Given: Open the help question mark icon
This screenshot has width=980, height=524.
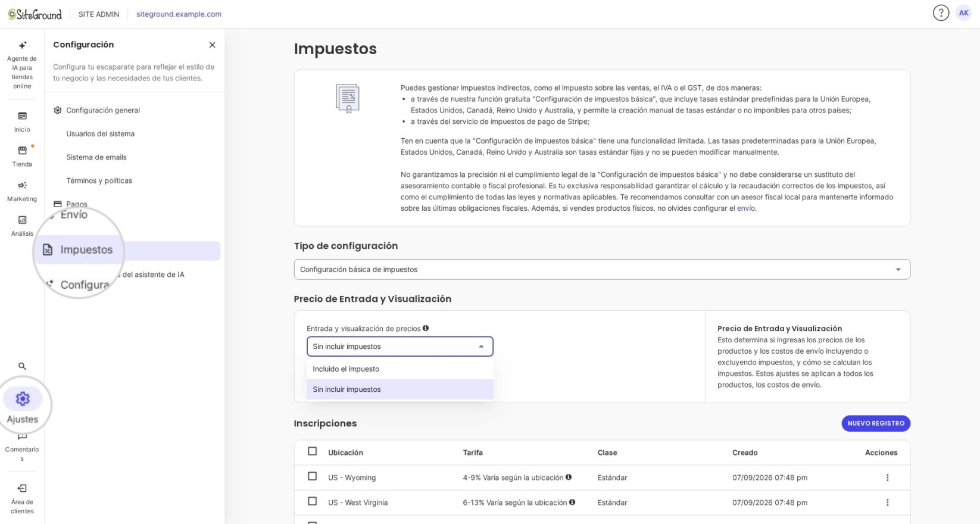Looking at the screenshot, I should pos(941,13).
